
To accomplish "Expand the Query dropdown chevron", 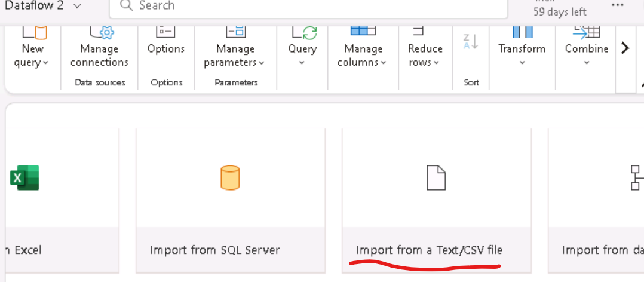I will tap(302, 63).
